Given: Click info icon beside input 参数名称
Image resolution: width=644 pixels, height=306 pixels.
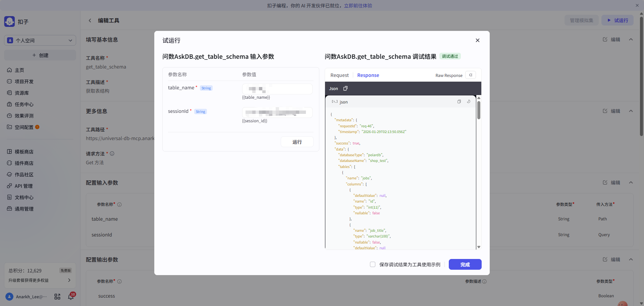Looking at the screenshot, I should pyautogui.click(x=119, y=205).
